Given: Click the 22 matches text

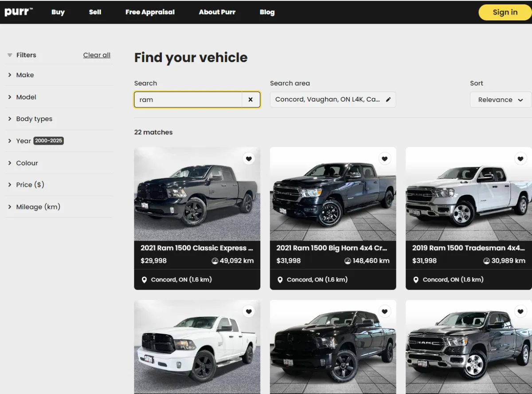Looking at the screenshot, I should pos(153,132).
